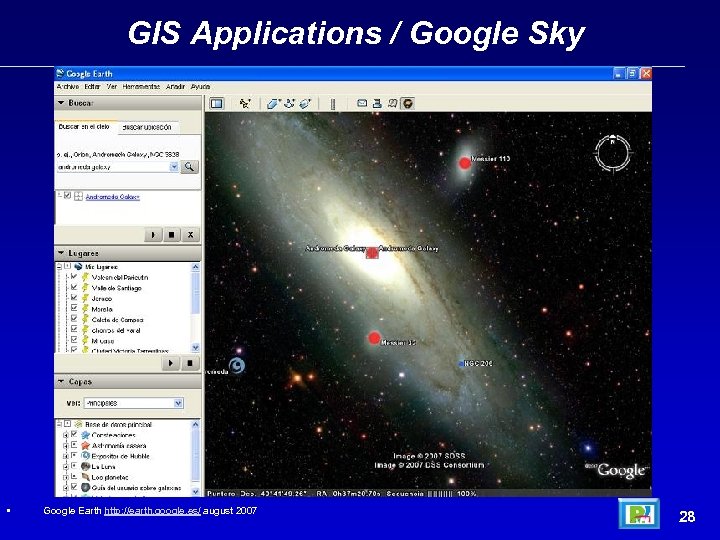Click the Expositor de Hubble icon

[x=85, y=456]
